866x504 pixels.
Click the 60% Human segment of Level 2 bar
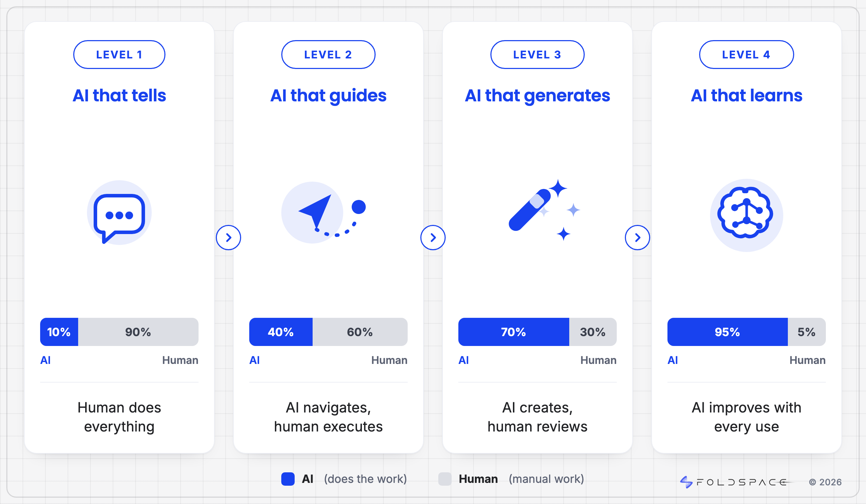[x=360, y=332]
